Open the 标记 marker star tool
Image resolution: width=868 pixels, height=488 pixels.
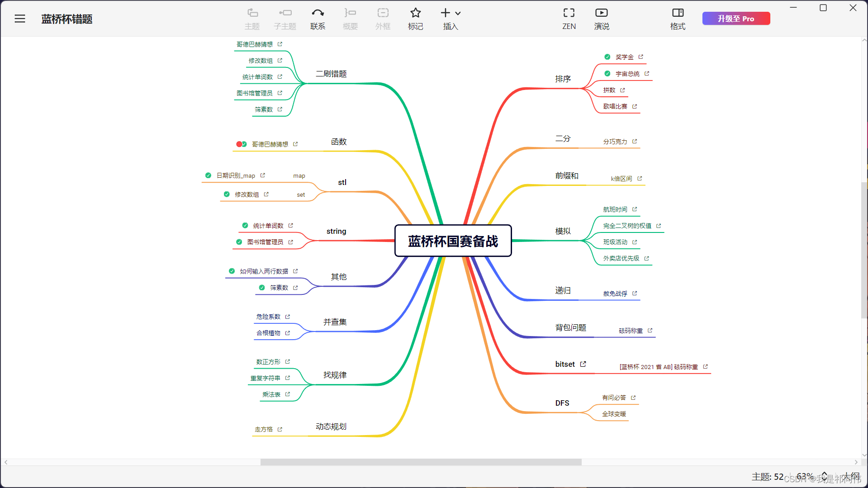415,19
